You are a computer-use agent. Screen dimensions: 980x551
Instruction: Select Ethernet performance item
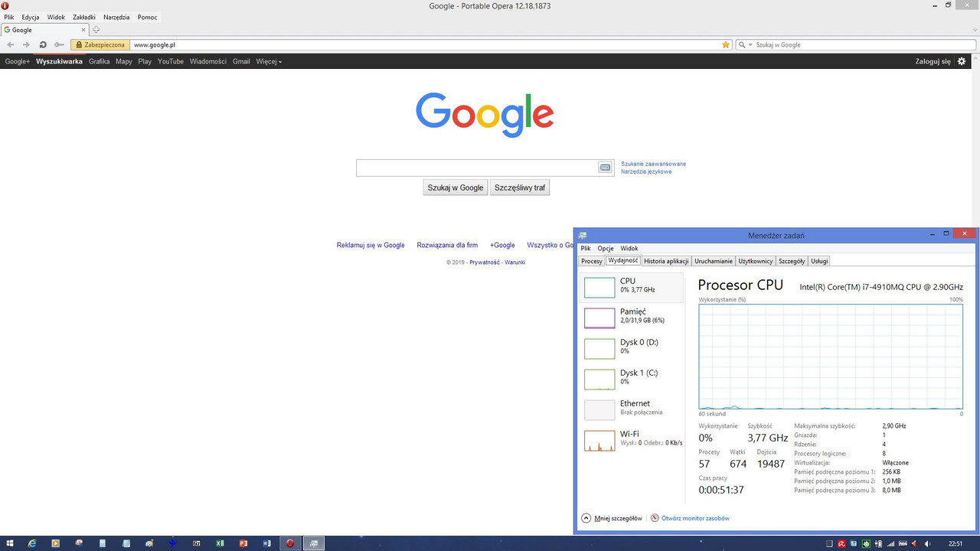632,409
